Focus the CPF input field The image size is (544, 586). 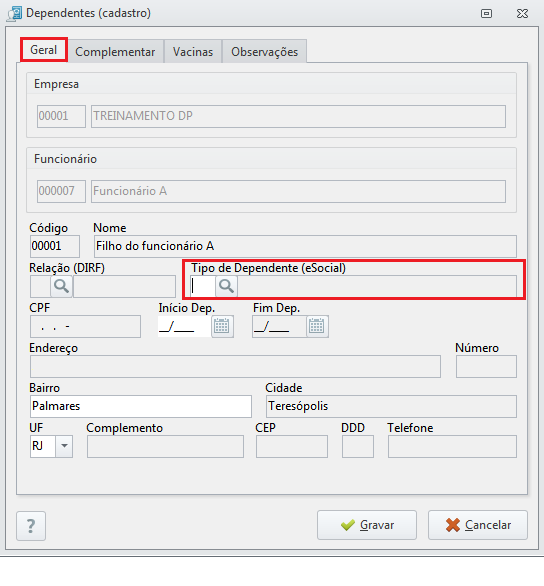pyautogui.click(x=85, y=326)
